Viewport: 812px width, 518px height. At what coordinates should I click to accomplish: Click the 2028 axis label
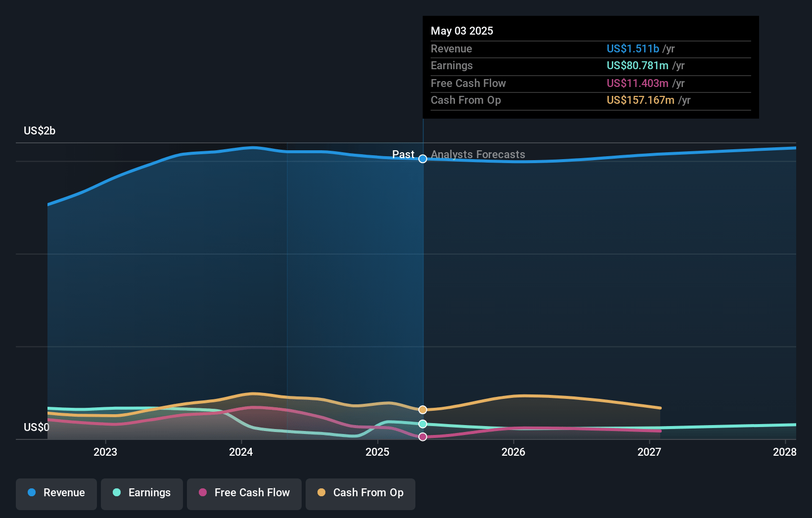(x=785, y=452)
